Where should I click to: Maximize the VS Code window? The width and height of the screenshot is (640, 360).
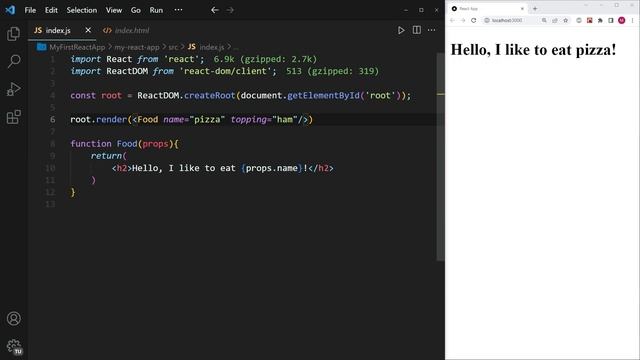421,10
